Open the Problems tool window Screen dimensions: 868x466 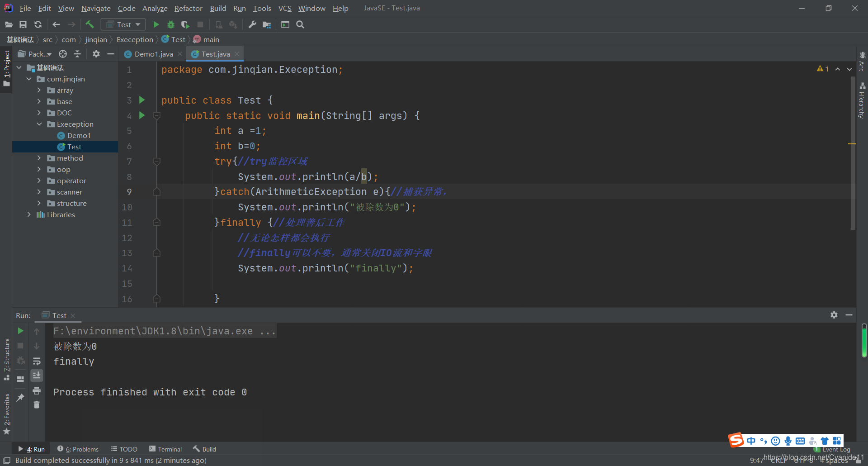(78, 449)
